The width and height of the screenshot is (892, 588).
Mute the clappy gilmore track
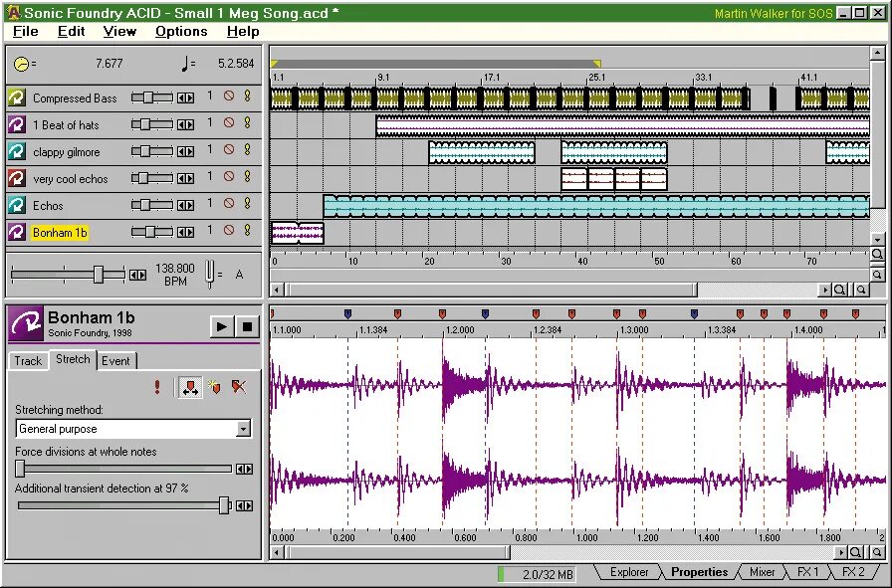pos(229,149)
